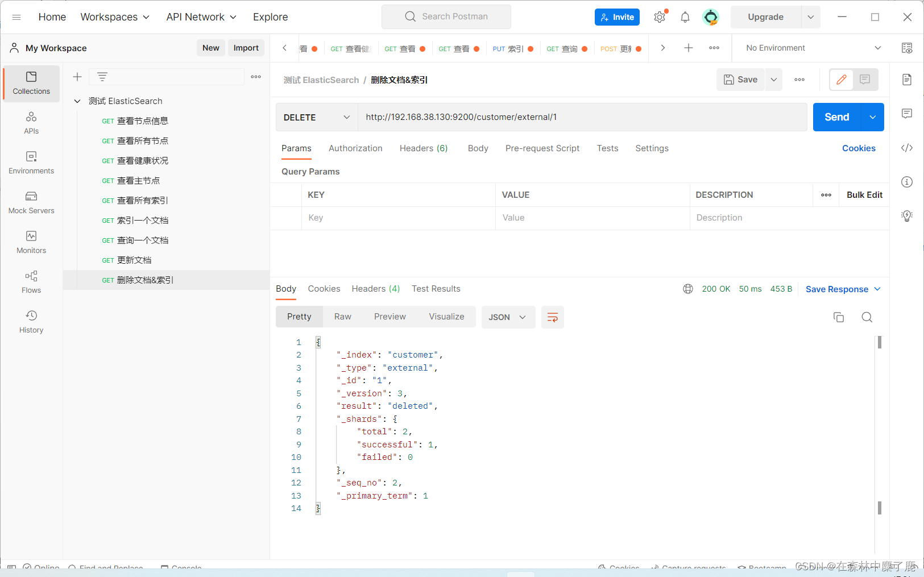Open the Environments sidebar panel
Screen dimensions: 924x577
(31, 163)
